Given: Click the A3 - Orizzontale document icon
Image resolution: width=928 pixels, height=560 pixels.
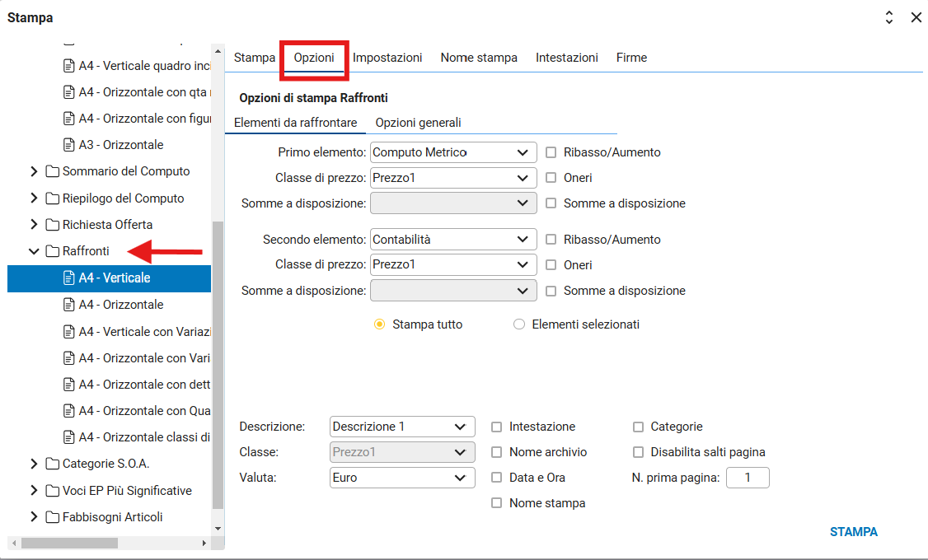Looking at the screenshot, I should (x=69, y=145).
